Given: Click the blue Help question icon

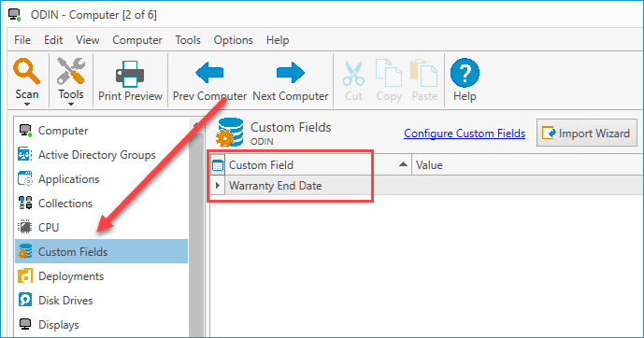Looking at the screenshot, I should 465,73.
